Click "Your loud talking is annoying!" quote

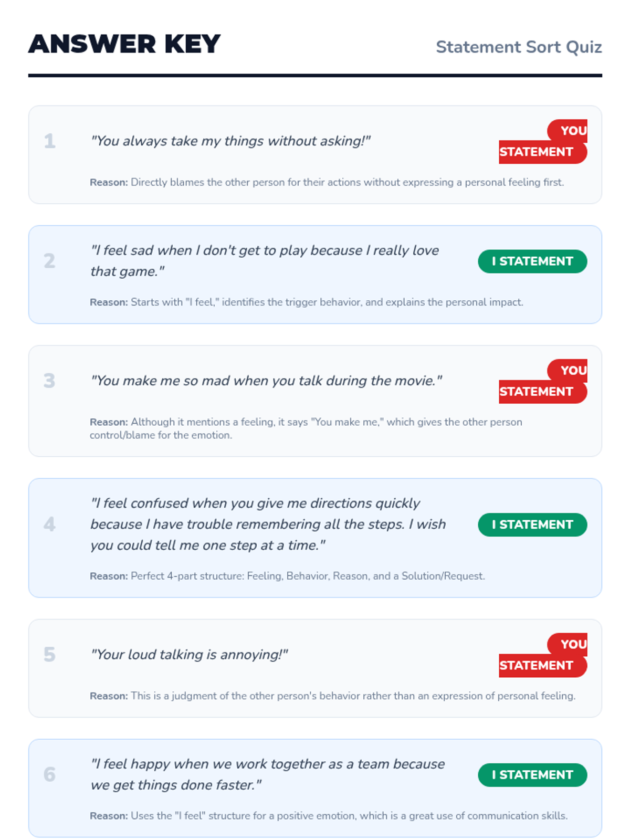(189, 654)
